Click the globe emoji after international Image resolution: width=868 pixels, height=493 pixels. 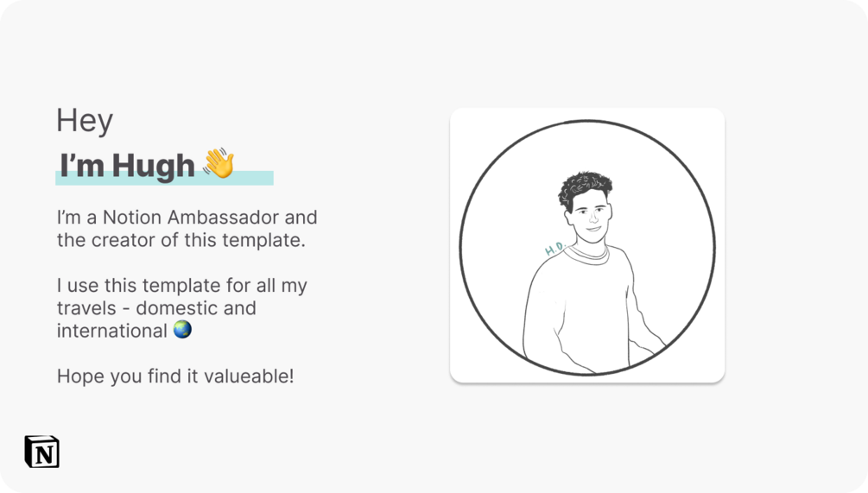pos(182,330)
